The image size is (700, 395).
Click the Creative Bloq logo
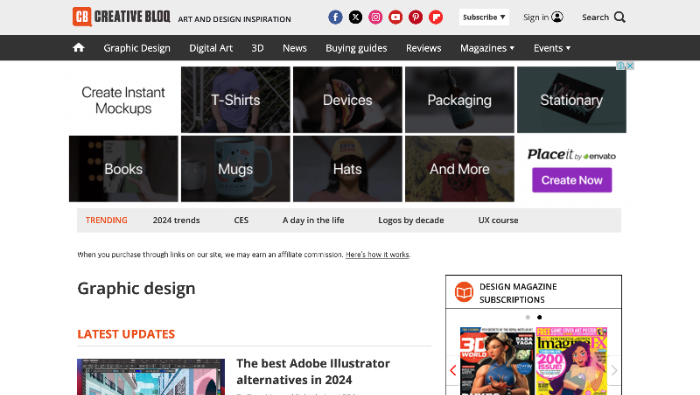[121, 17]
